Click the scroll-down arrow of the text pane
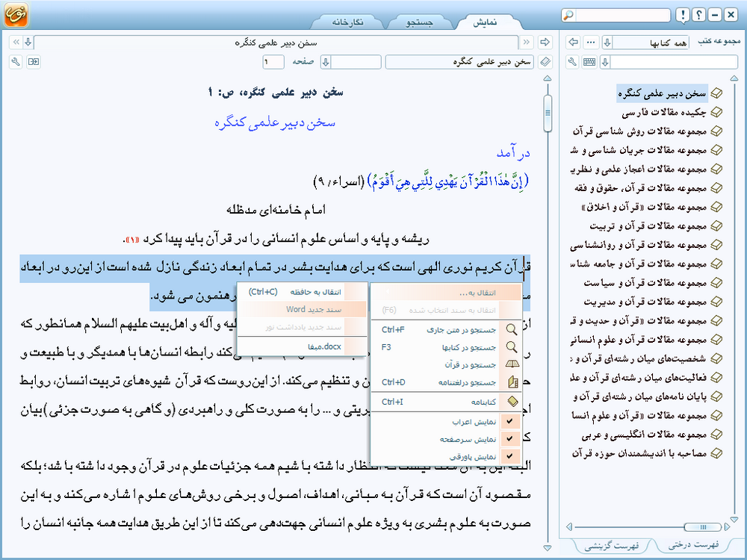 point(548,548)
